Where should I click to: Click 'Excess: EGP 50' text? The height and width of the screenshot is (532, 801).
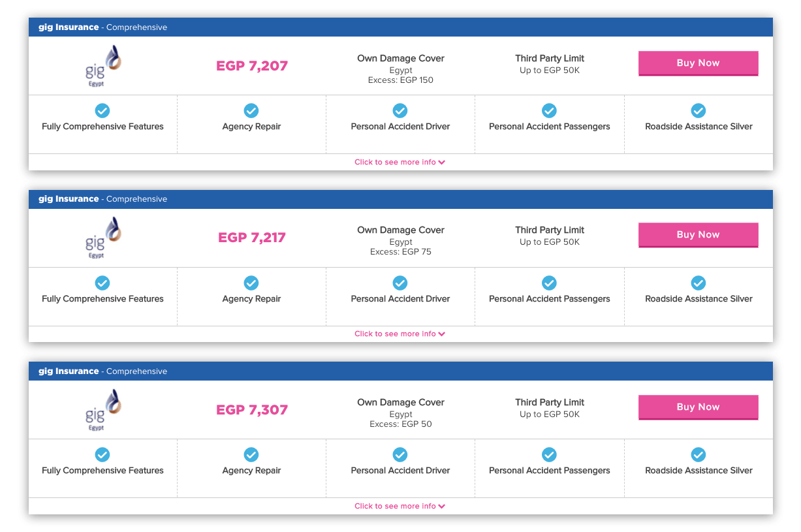[x=401, y=424]
